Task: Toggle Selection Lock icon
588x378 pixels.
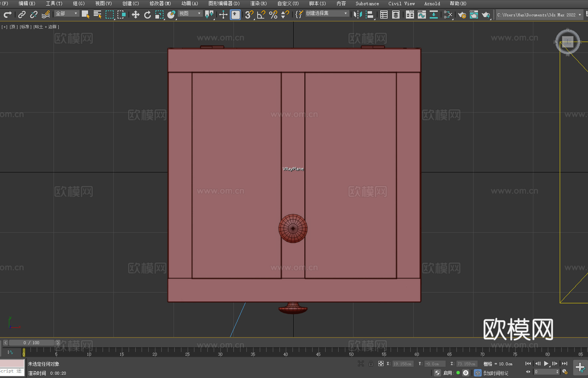Action: pos(371,364)
